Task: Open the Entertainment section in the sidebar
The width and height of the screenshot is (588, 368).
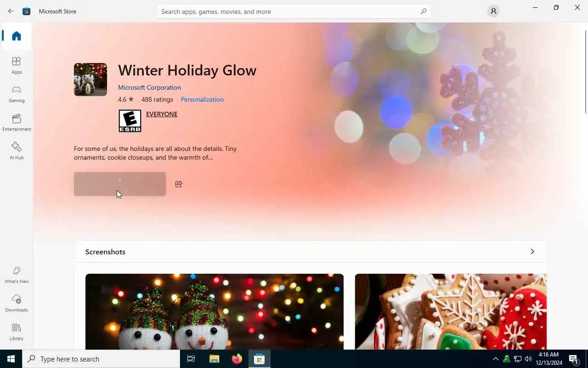Action: pyautogui.click(x=17, y=122)
